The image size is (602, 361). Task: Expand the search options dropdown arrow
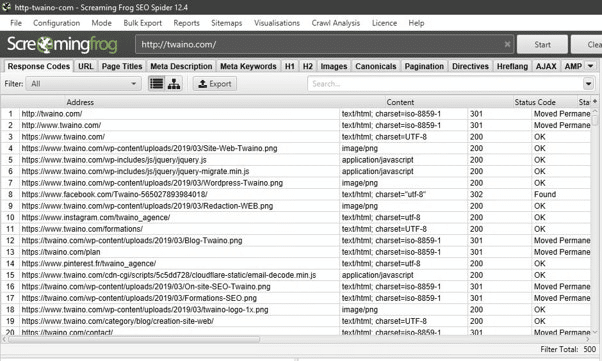pos(588,83)
